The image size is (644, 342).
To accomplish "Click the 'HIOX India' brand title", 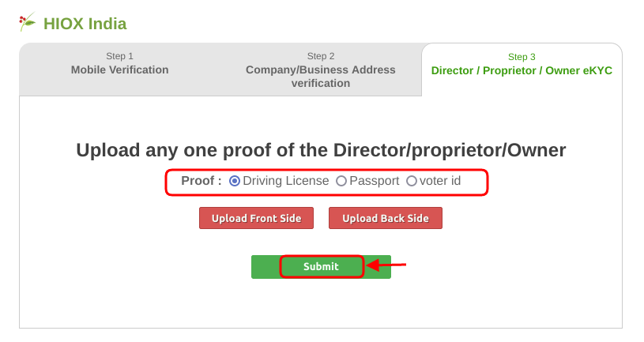I will pyautogui.click(x=85, y=24).
